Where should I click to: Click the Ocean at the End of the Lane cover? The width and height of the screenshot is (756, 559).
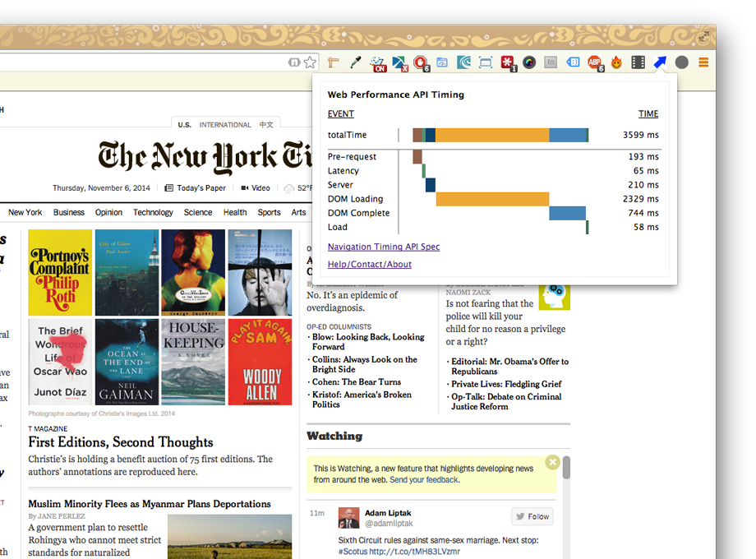coord(127,362)
